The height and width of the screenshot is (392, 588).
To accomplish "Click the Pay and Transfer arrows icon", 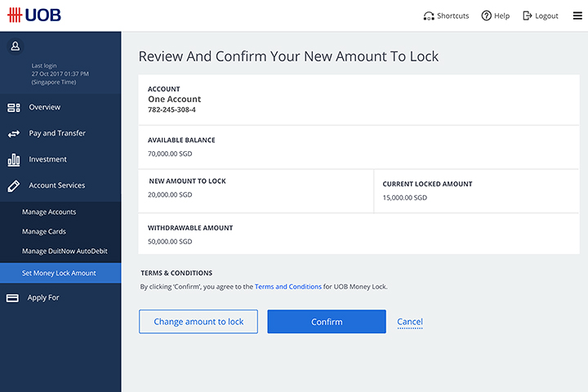I will pos(14,134).
